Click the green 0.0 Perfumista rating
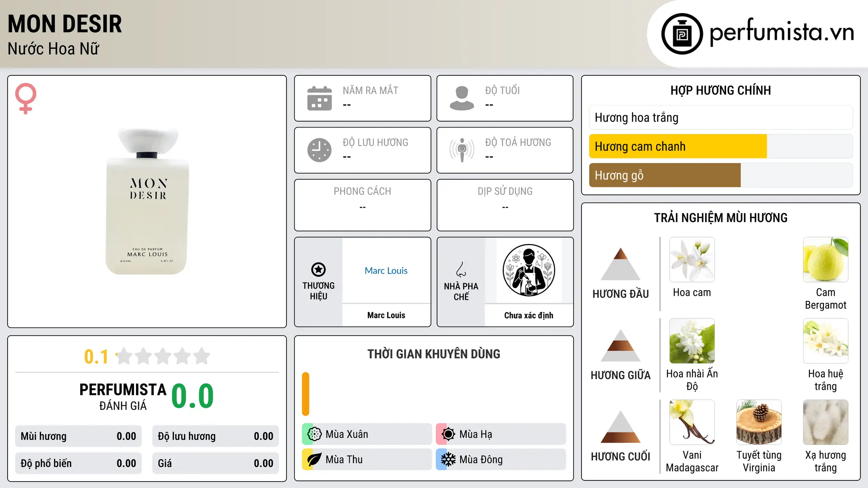 tap(192, 396)
